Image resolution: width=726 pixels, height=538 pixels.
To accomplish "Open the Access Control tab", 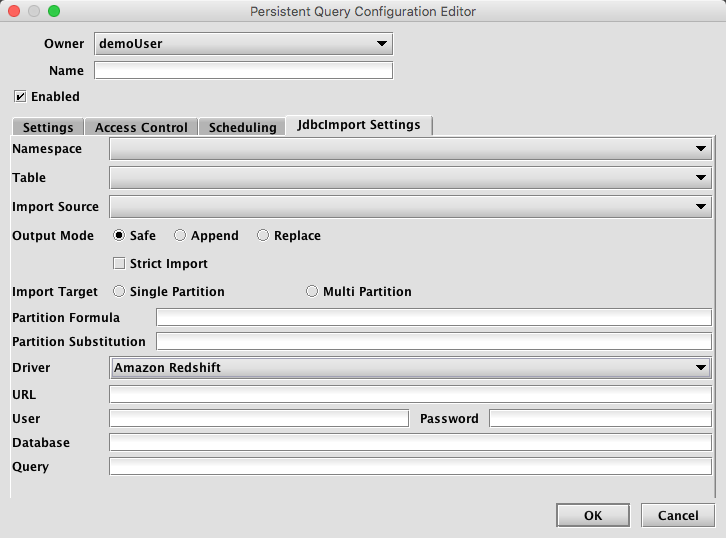I will click(141, 127).
